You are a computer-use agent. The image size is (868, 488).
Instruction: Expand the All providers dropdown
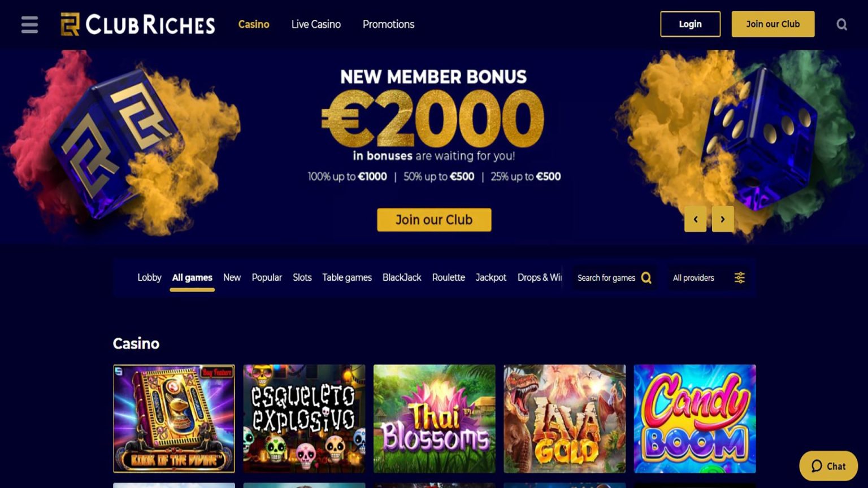[x=709, y=278]
